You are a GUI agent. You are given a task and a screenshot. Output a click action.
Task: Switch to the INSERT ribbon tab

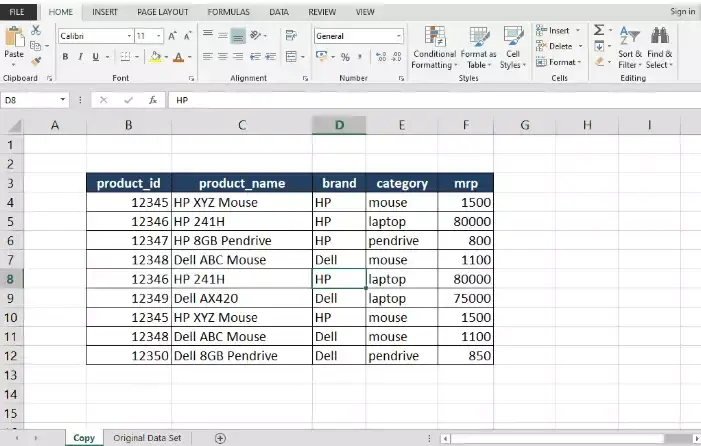[x=105, y=12]
